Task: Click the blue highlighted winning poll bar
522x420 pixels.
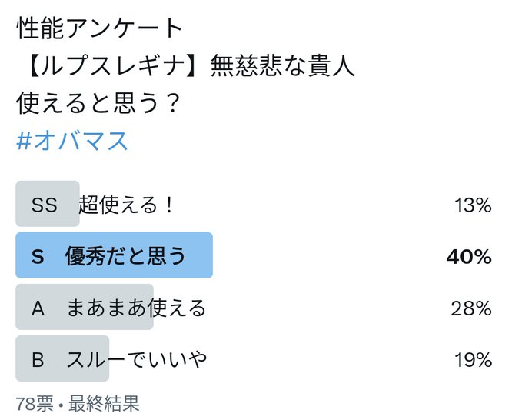Action: click(x=115, y=255)
